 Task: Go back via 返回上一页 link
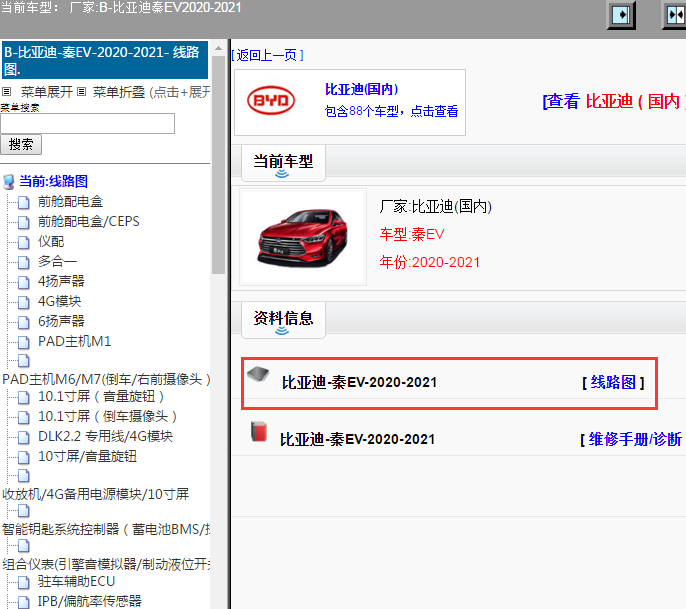(x=267, y=55)
